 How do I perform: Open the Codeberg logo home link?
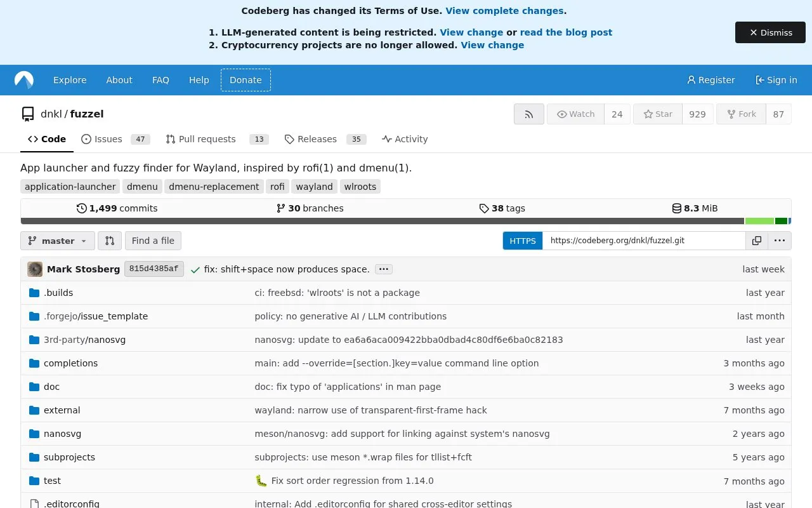pyautogui.click(x=24, y=80)
